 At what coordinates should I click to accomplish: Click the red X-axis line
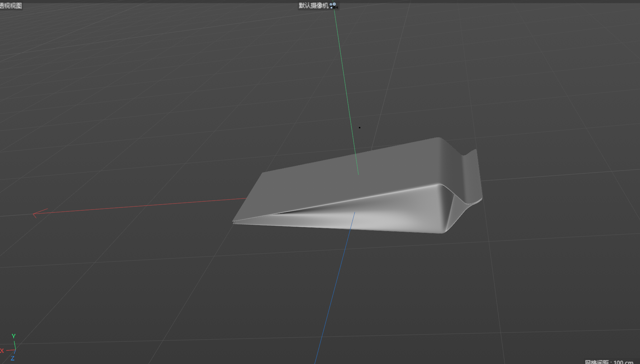click(x=143, y=206)
